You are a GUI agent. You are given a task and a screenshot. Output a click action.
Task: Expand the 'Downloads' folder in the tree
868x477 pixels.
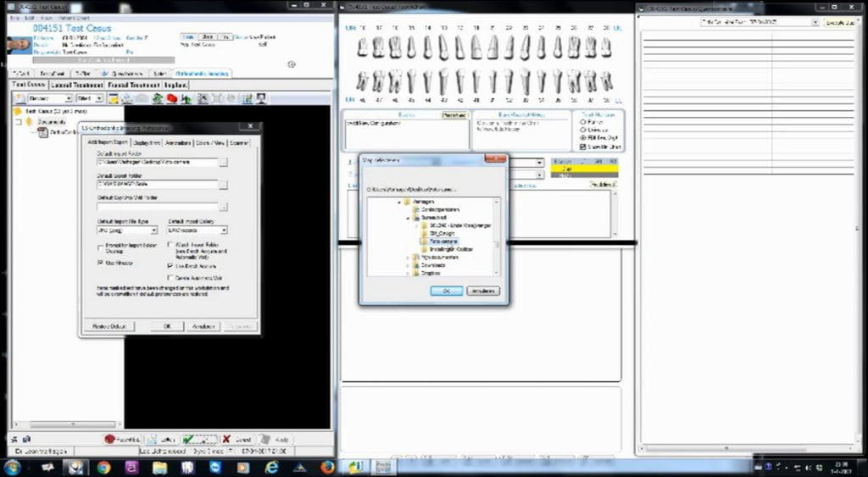click(x=409, y=265)
